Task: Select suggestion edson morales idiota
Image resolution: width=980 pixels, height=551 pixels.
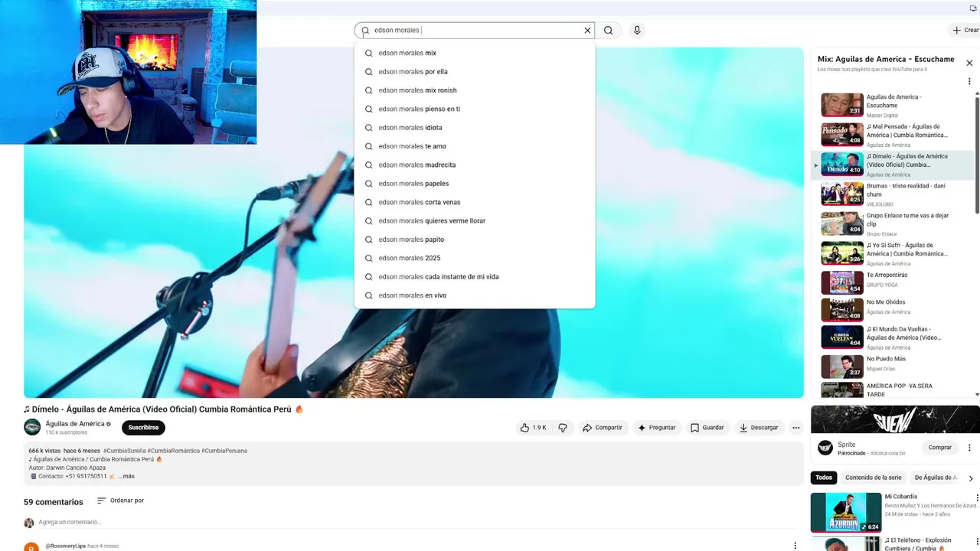Action: pyautogui.click(x=475, y=127)
